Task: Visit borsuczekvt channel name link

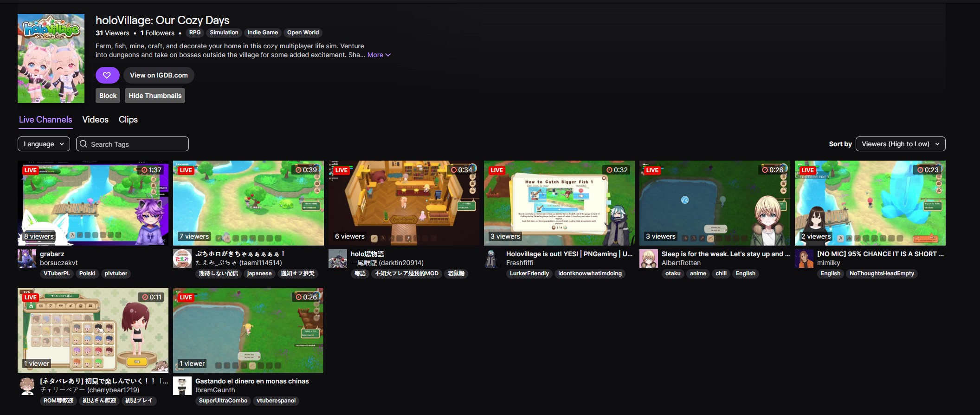Action: 59,263
